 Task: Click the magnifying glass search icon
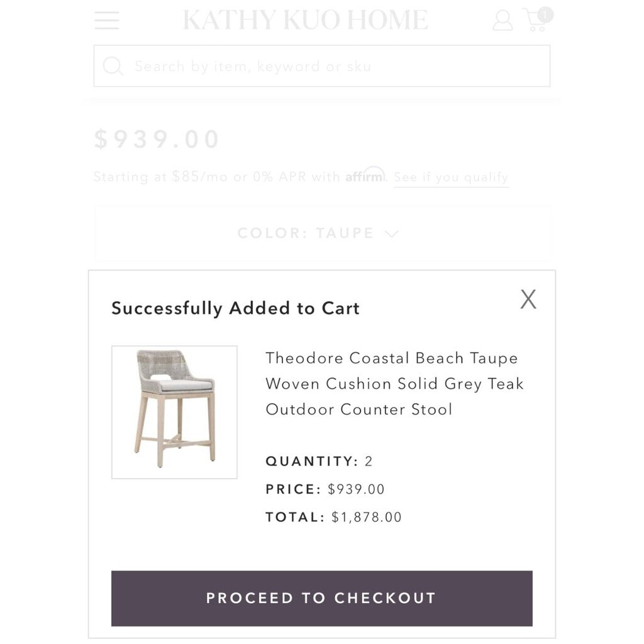click(113, 66)
